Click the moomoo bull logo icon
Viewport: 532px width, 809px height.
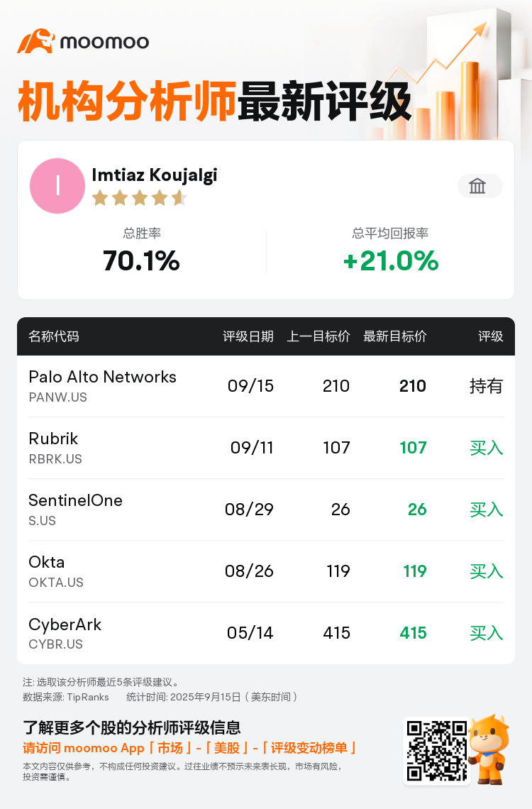(x=36, y=41)
